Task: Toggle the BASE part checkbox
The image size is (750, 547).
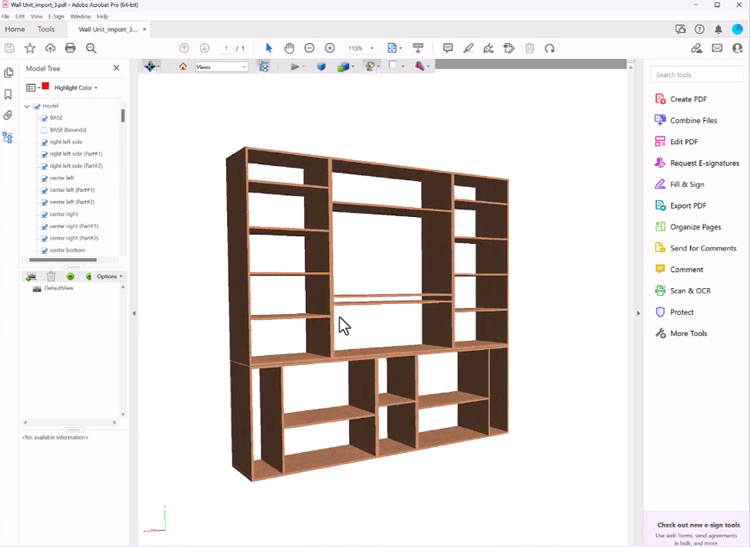Action: (x=44, y=118)
